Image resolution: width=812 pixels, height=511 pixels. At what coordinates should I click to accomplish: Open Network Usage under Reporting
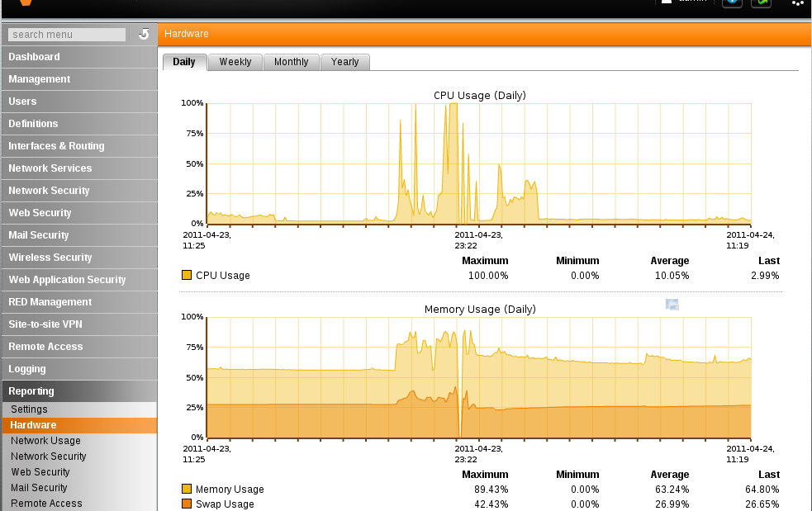pyautogui.click(x=45, y=441)
